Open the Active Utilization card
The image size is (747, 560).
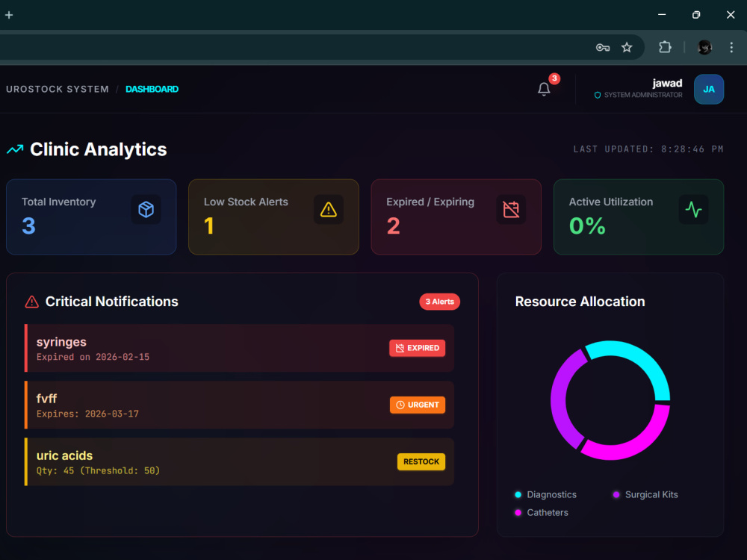(639, 217)
